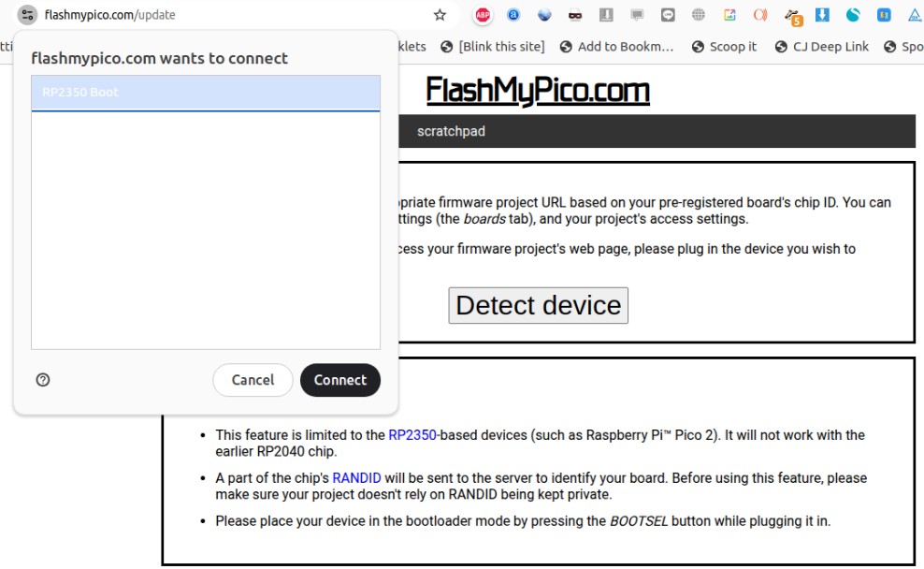Click the blue circled 'a' extension icon
Image resolution: width=924 pixels, height=569 pixels.
(x=513, y=15)
